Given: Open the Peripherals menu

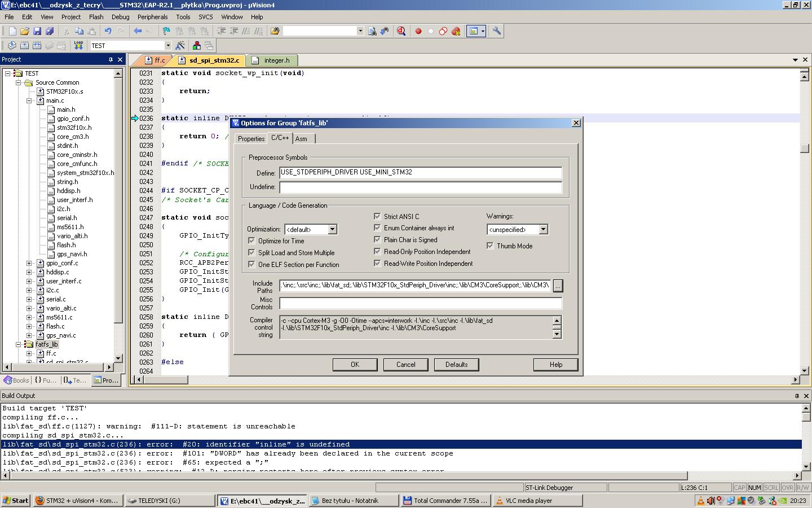Looking at the screenshot, I should (152, 17).
